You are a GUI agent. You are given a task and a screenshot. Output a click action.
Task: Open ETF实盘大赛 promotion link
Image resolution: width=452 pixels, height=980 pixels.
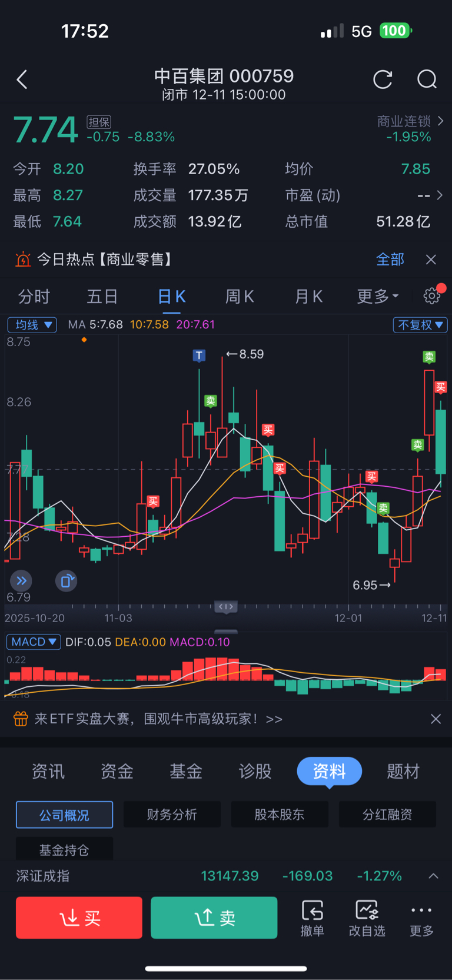tap(158, 719)
